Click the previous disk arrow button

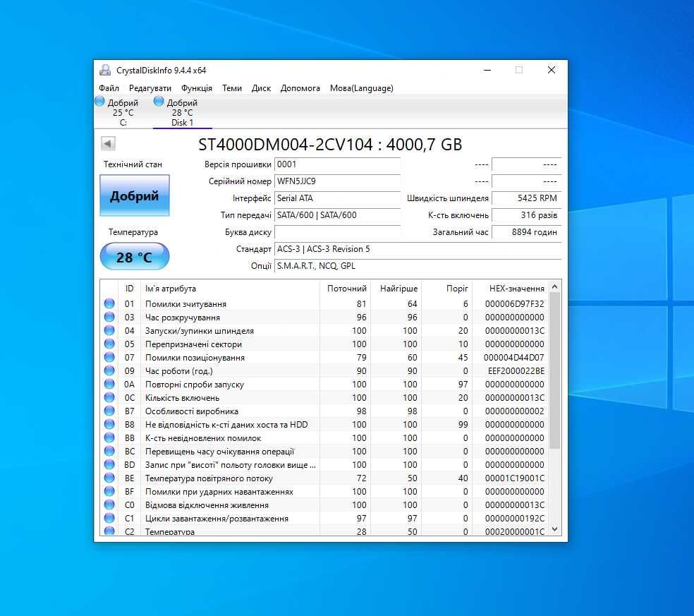[109, 143]
